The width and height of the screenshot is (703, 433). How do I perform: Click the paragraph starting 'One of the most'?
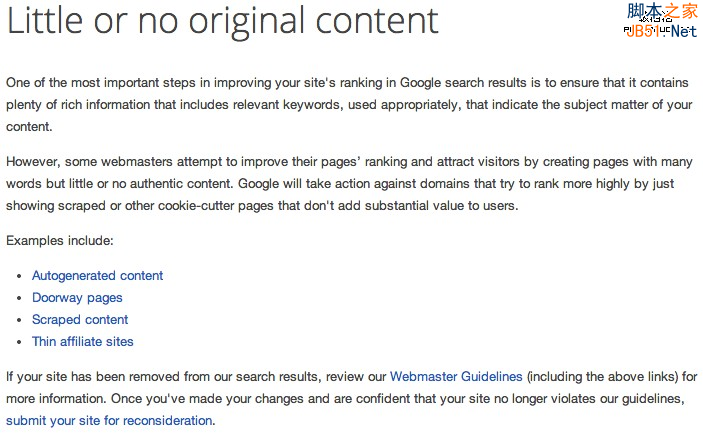[350, 105]
